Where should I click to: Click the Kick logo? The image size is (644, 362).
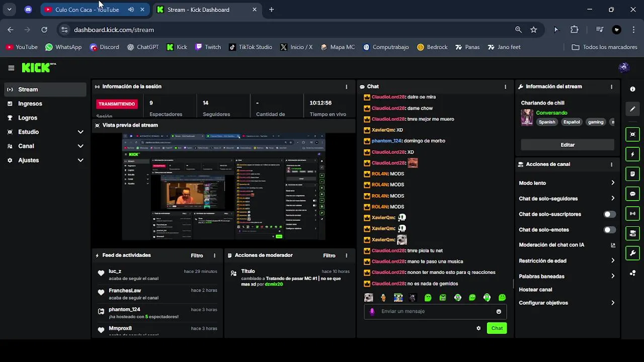(x=38, y=67)
